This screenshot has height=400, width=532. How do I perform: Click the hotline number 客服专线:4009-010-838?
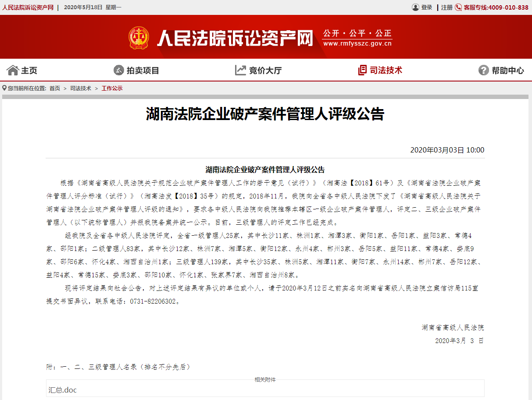click(x=496, y=7)
